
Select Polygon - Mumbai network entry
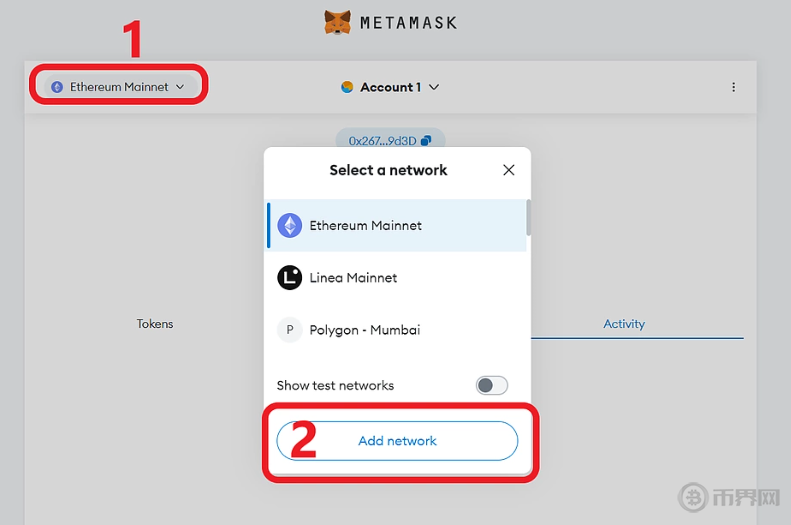tap(364, 330)
